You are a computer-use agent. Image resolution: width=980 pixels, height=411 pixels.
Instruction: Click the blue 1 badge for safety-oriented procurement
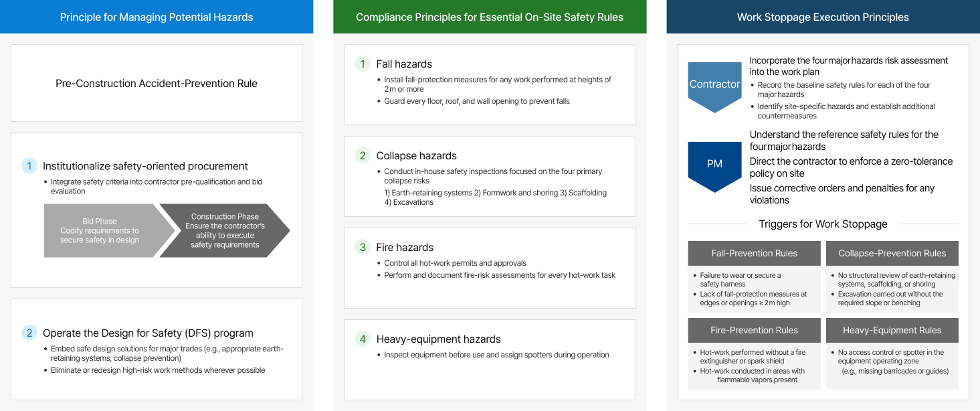pyautogui.click(x=29, y=166)
